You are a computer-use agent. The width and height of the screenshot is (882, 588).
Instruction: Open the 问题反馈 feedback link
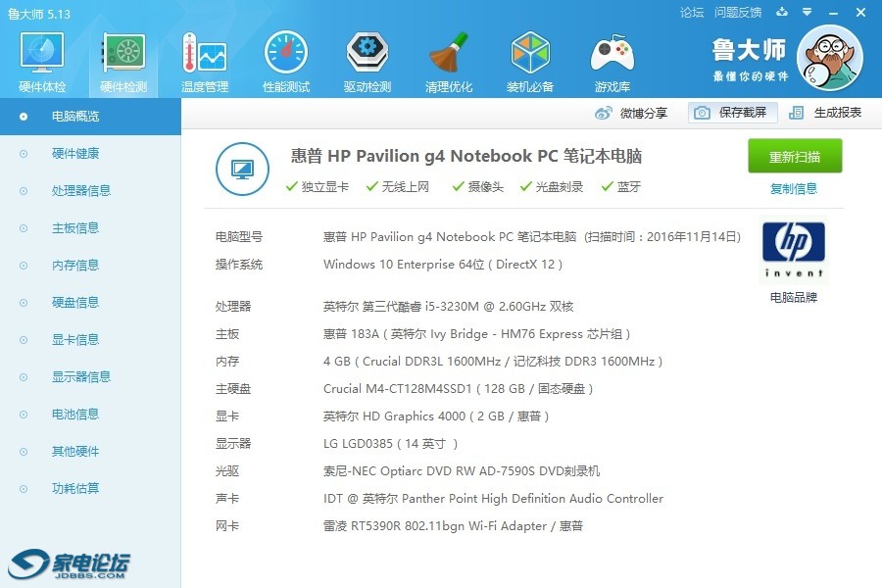pyautogui.click(x=737, y=13)
